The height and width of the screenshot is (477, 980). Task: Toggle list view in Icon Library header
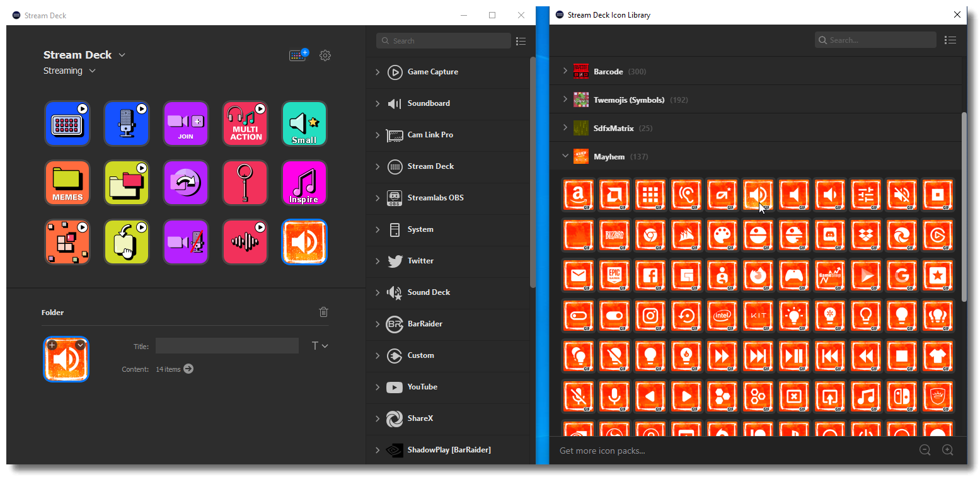(950, 40)
